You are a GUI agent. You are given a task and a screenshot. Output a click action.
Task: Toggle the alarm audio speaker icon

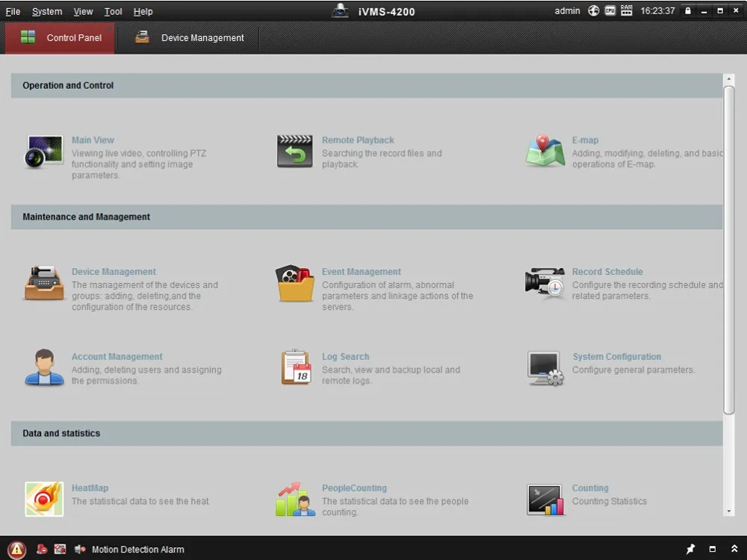[x=80, y=549]
